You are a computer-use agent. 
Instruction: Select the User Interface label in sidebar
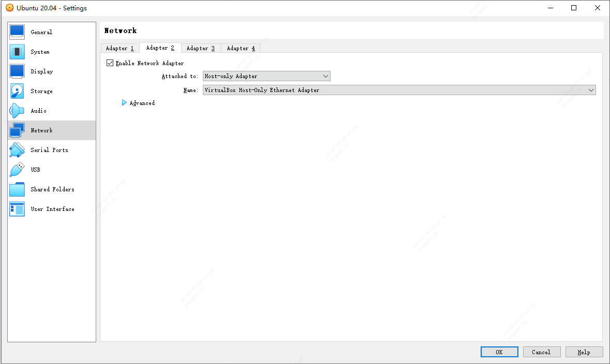(x=53, y=209)
